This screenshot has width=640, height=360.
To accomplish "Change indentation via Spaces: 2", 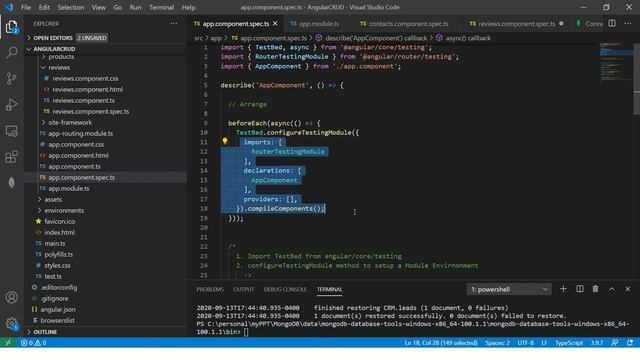I will coord(497,343).
